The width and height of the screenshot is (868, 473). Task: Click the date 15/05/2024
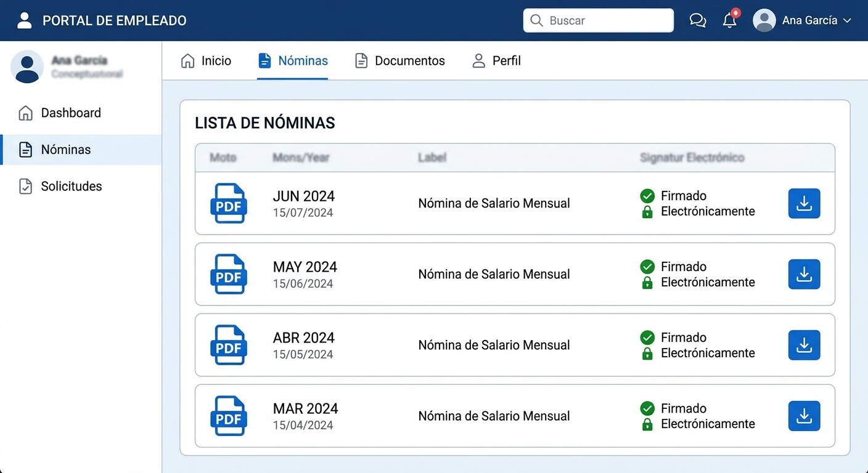coord(303,355)
